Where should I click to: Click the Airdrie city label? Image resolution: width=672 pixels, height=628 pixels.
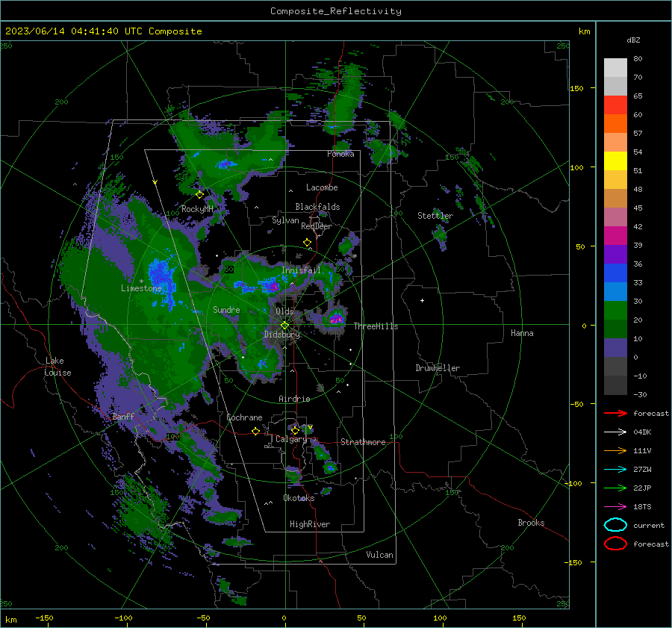pos(294,399)
